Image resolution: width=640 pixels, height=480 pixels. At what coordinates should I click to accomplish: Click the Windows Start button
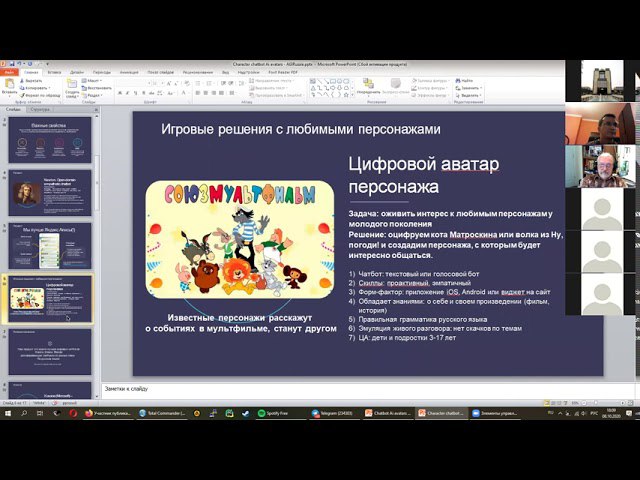(x=8, y=413)
